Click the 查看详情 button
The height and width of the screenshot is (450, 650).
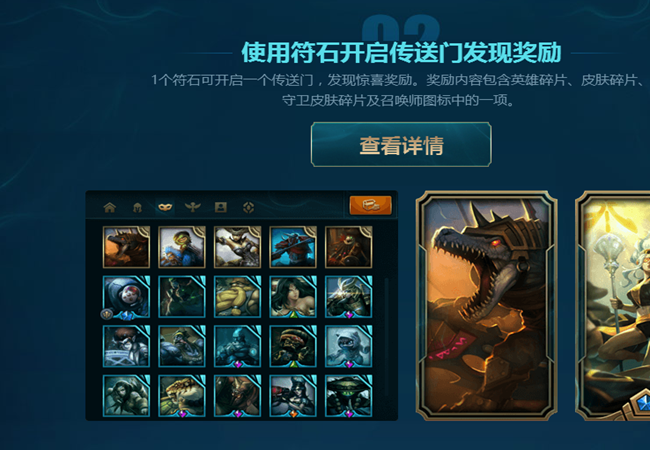tap(401, 145)
